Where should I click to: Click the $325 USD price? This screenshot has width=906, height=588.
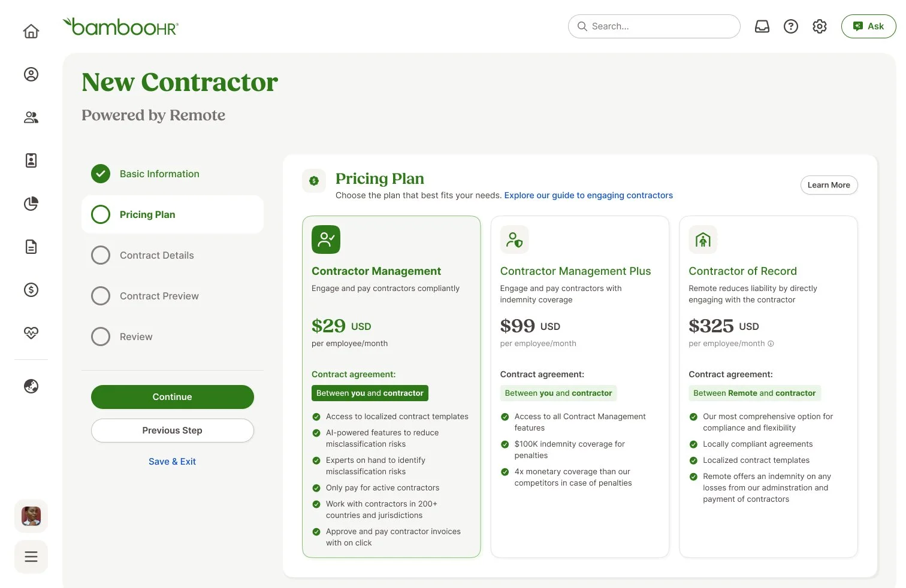(724, 326)
